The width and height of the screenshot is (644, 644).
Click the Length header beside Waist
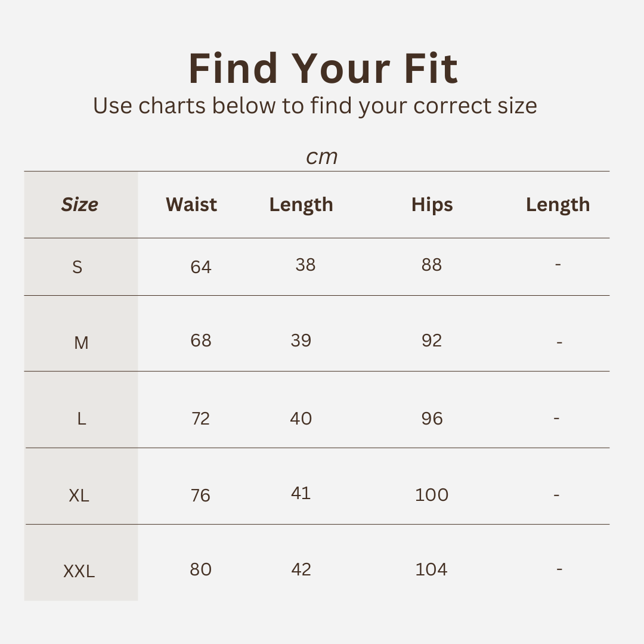[x=301, y=205]
